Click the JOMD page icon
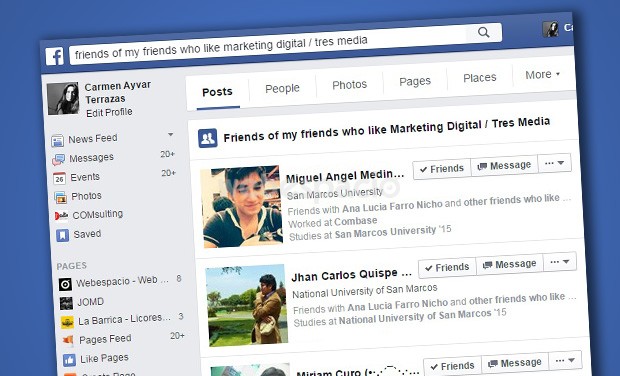This screenshot has height=376, width=620. click(66, 303)
